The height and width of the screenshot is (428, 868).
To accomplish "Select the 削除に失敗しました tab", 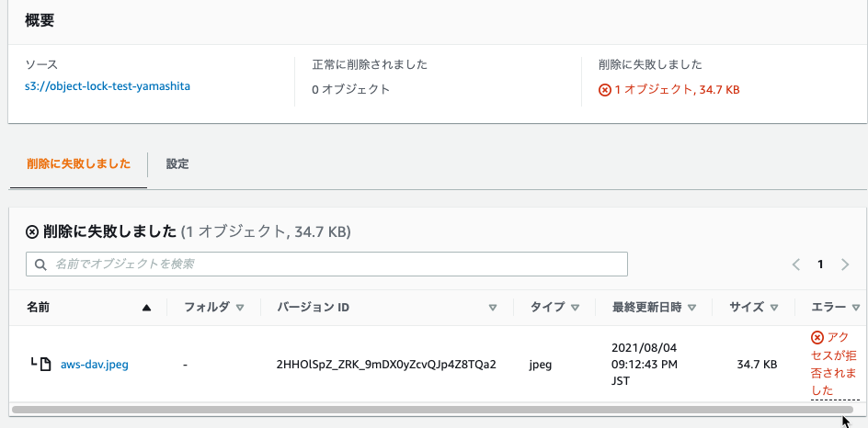I will pyautogui.click(x=78, y=164).
